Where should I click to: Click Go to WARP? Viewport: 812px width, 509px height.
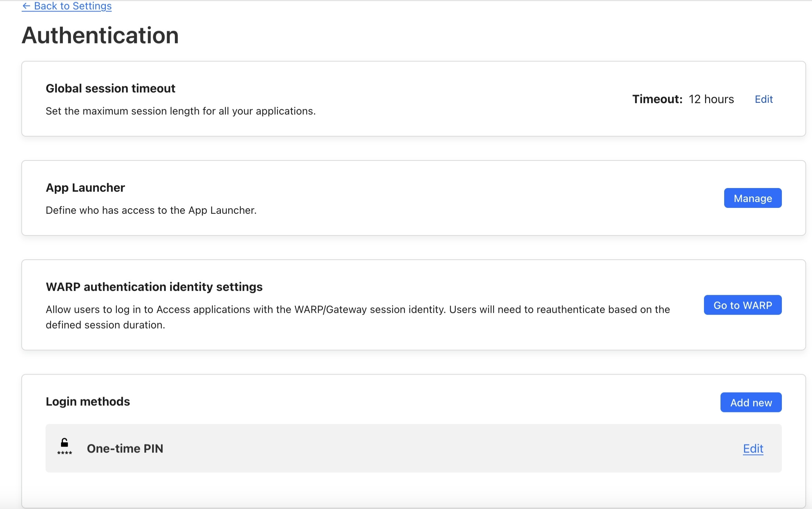click(x=742, y=305)
